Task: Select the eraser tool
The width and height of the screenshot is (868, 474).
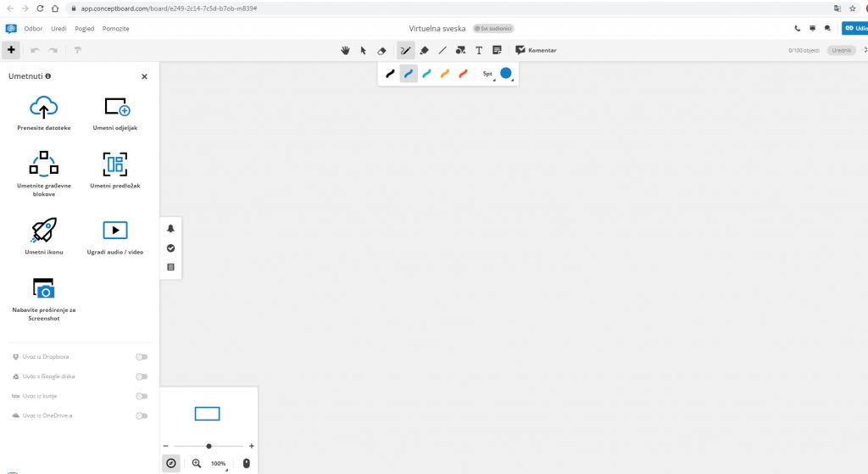Action: (x=381, y=50)
